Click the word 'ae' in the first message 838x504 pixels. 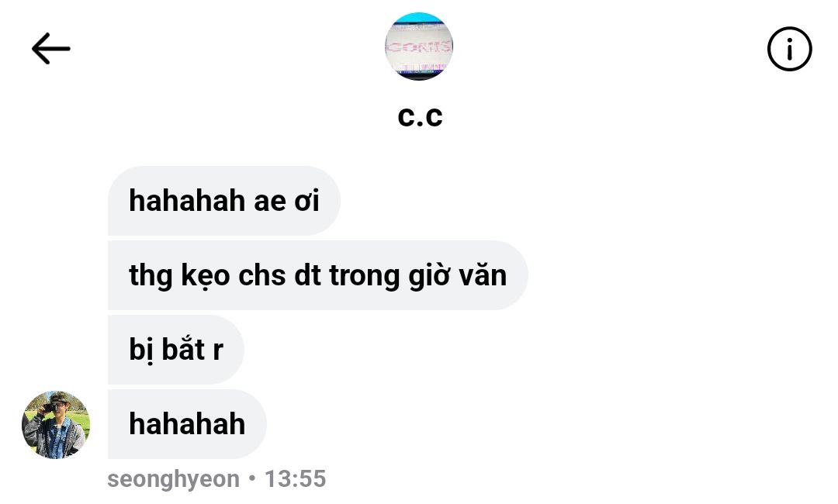click(x=270, y=202)
